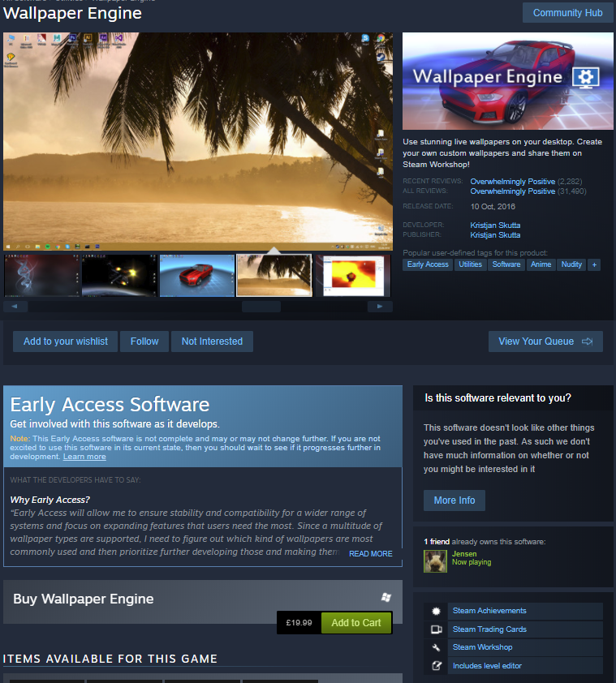Click the Steam Trading Cards icon
This screenshot has width=616, height=683.
click(x=436, y=629)
